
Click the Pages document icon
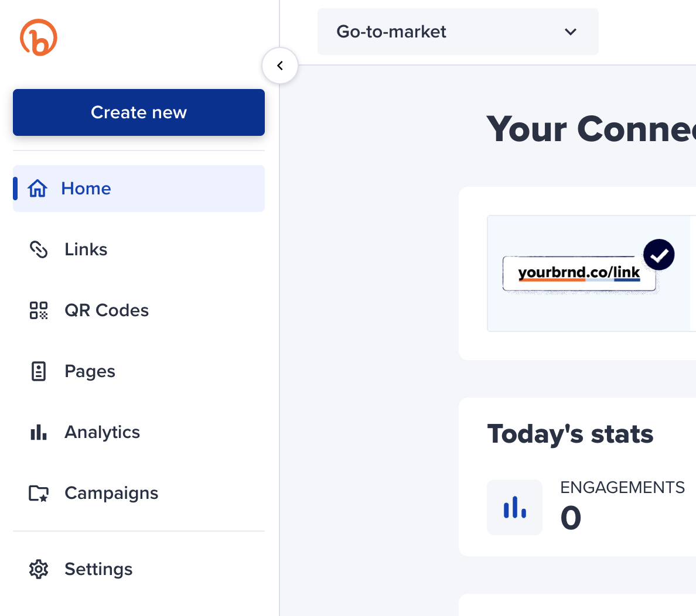[39, 371]
